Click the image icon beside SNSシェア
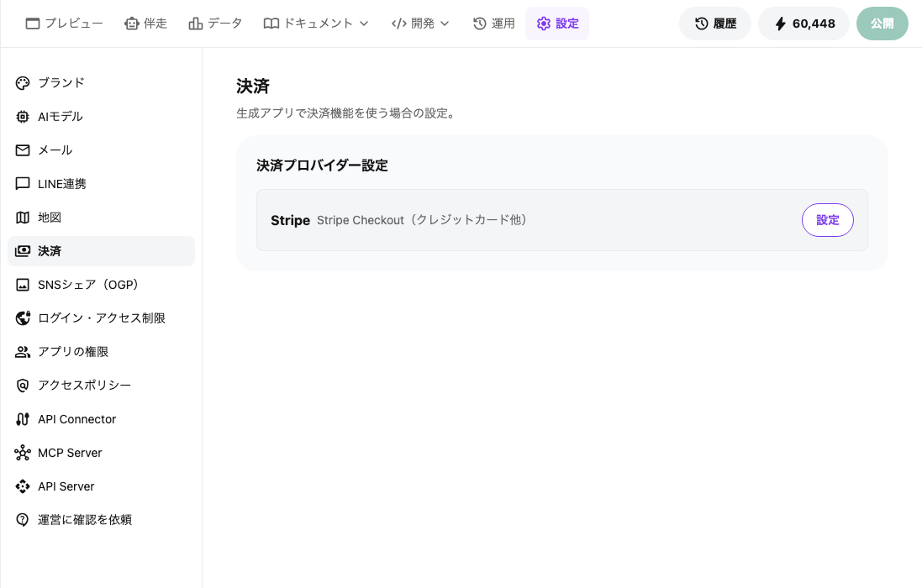Screen dimensions: 922x588 click(x=23, y=285)
